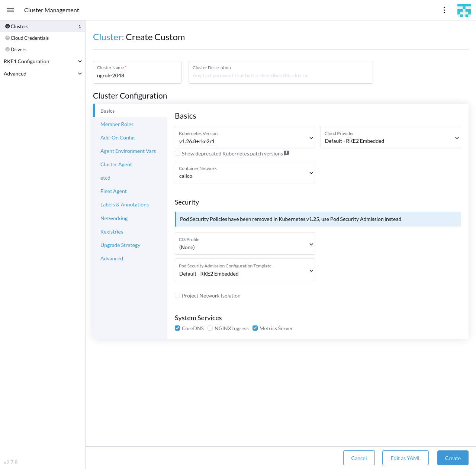Click the info badge next to deprecated versions
Image resolution: width=476 pixels, height=469 pixels.
[x=286, y=153]
